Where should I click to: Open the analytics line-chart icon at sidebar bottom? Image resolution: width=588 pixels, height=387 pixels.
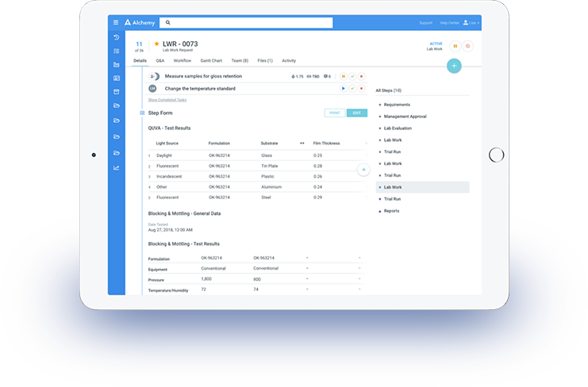[117, 168]
